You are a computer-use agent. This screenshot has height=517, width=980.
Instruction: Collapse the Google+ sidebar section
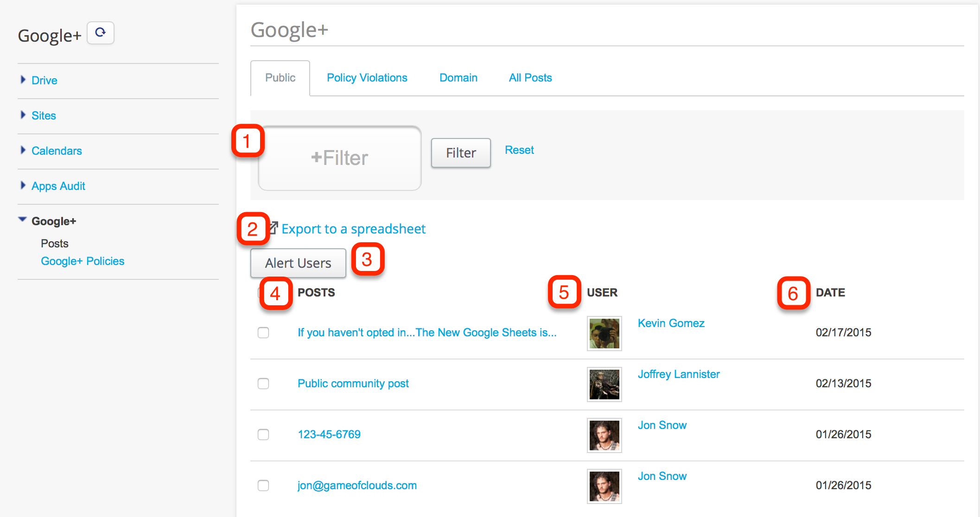pyautogui.click(x=22, y=220)
